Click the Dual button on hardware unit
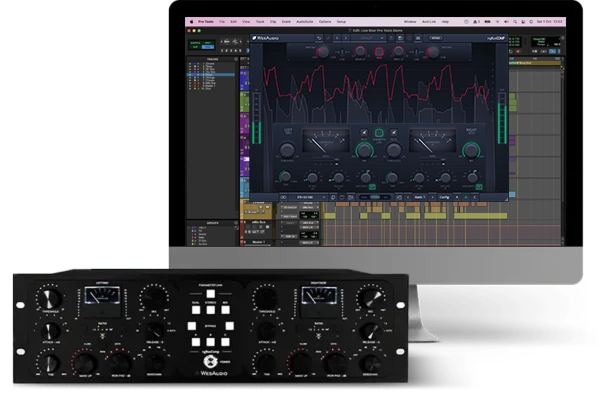Screen dimensions: 600x404 (196, 310)
